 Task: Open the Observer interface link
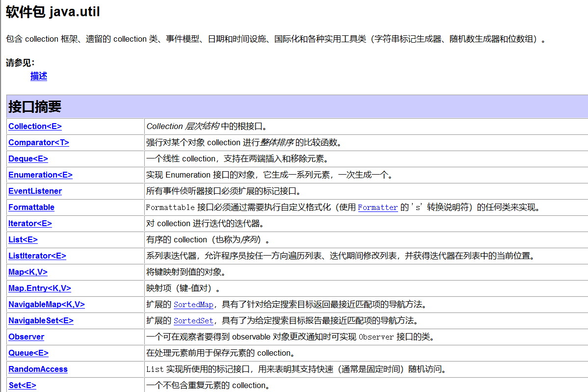(26, 337)
